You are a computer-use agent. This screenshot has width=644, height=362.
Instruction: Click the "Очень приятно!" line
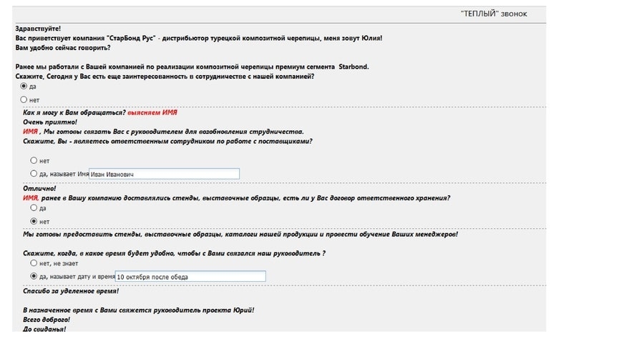click(50, 122)
